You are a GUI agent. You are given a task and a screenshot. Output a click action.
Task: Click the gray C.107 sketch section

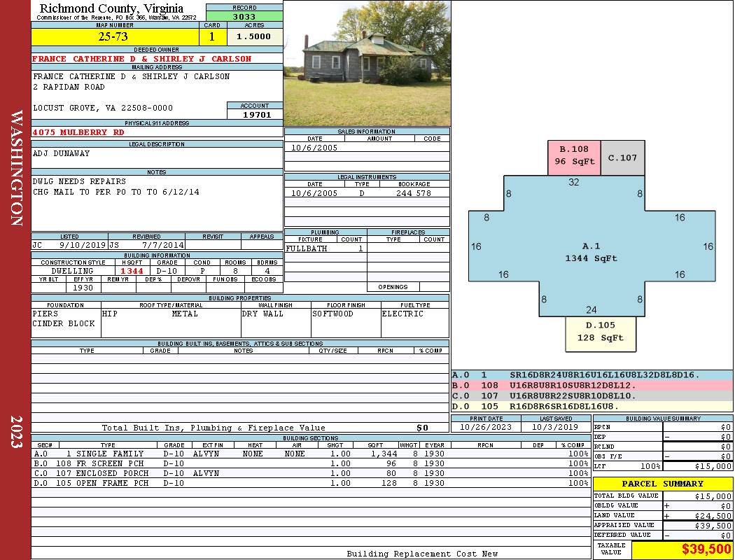(622, 157)
